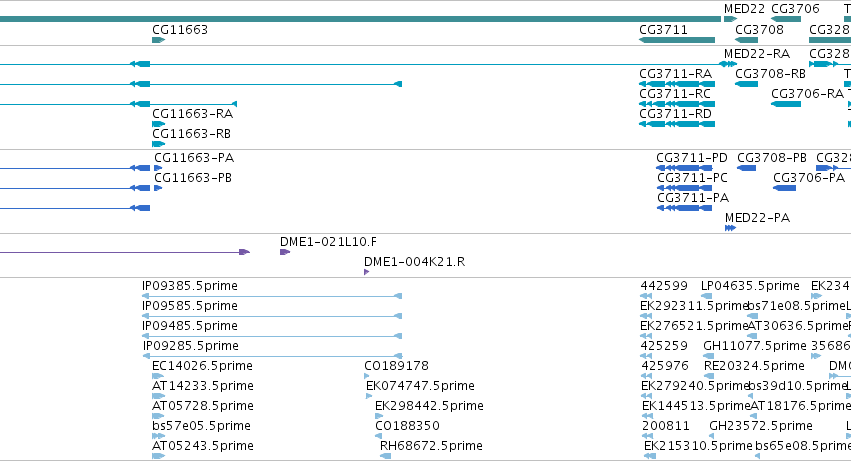Select the CG3708-PB protein label
Image resolution: width=851 pixels, height=461 pixels.
point(772,158)
